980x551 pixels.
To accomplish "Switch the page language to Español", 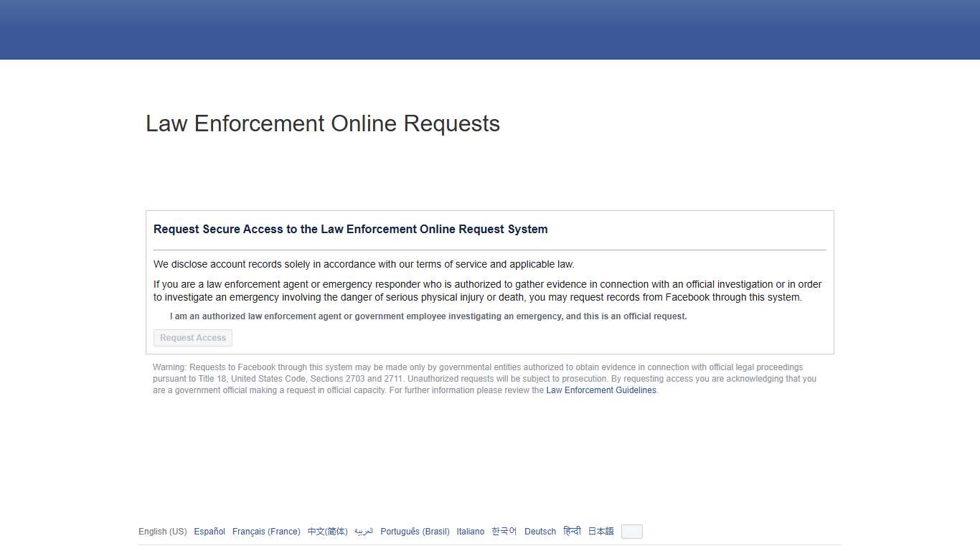I will click(x=209, y=531).
